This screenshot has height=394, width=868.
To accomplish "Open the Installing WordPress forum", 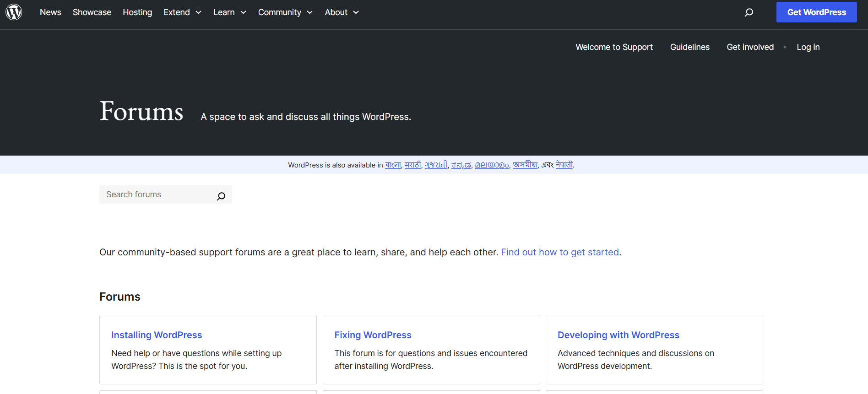I will click(157, 335).
